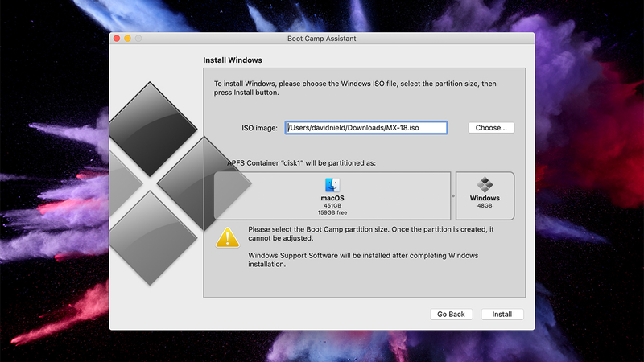
Task: Click the macOS partition name label
Action: coord(332,198)
